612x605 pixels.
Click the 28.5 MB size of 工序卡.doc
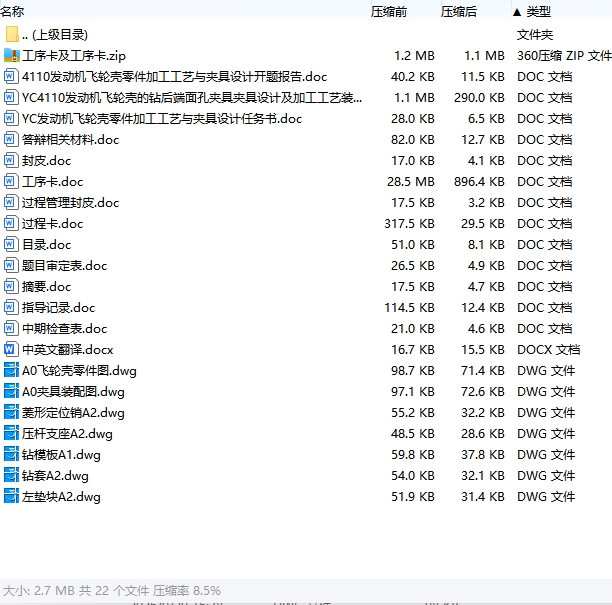[x=411, y=182]
